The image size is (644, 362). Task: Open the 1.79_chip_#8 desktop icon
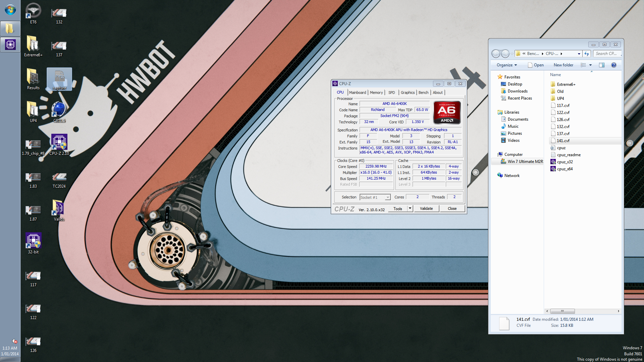point(33,147)
